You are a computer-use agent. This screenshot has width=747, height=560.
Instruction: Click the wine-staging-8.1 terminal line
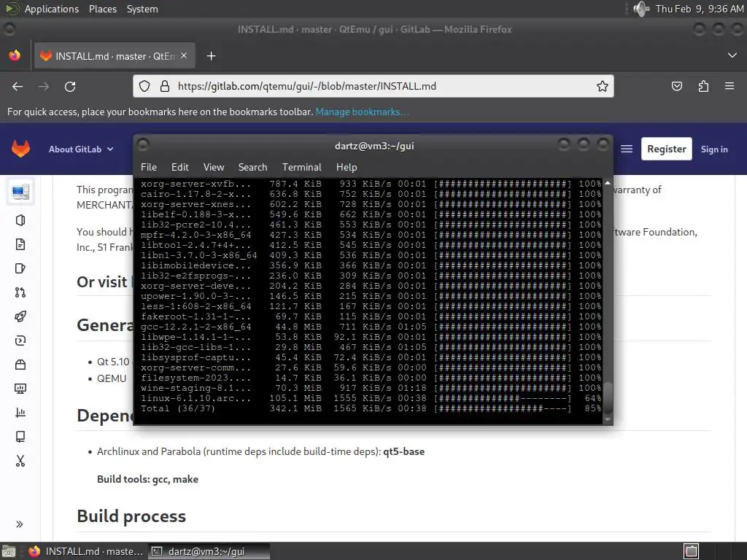(x=371, y=388)
